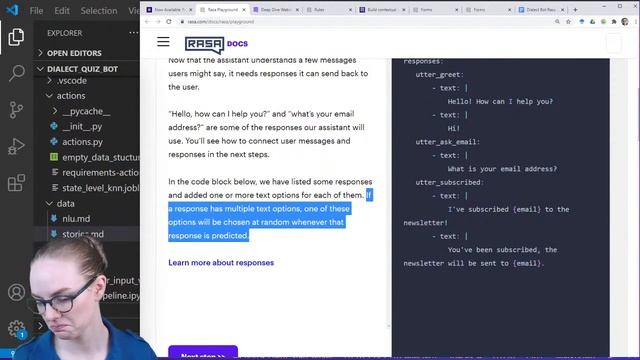Image resolution: width=640 pixels, height=360 pixels.
Task: Click the EXPLORER panel title
Action: (x=64, y=33)
